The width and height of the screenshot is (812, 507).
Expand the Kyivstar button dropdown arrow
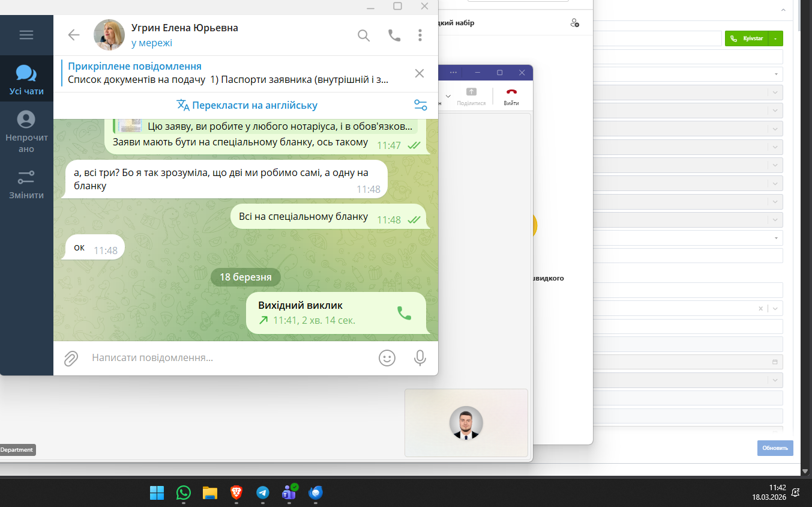pos(776,38)
